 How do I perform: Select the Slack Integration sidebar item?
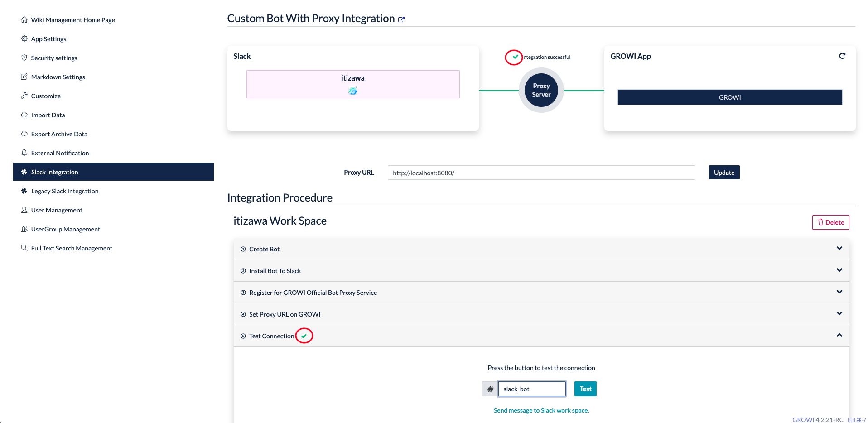(113, 172)
